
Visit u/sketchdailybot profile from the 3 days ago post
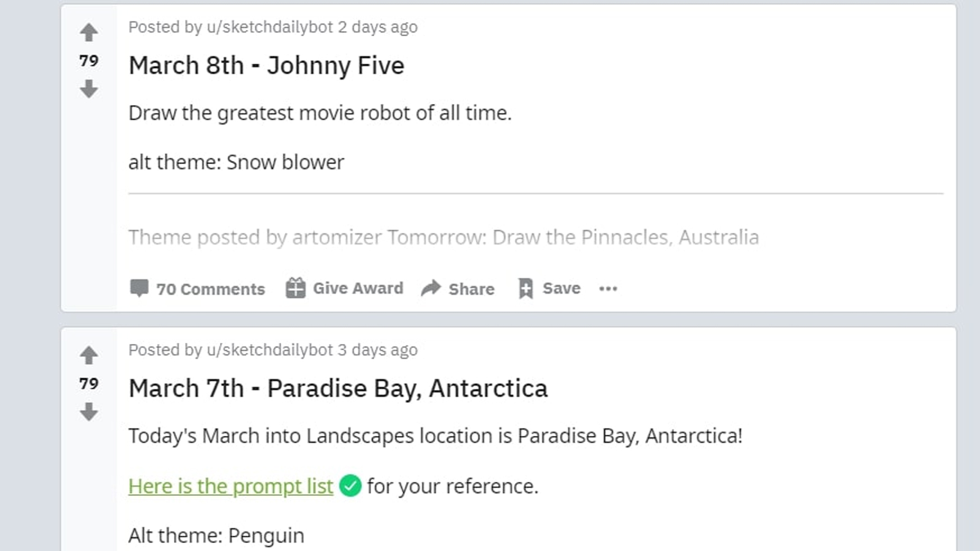click(x=269, y=350)
